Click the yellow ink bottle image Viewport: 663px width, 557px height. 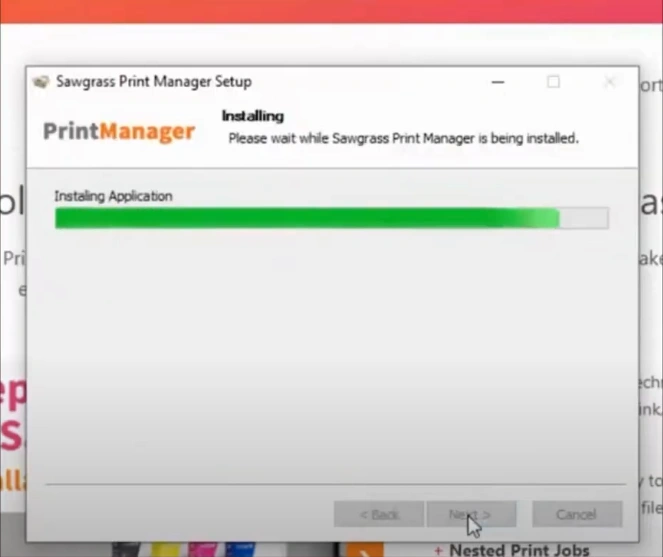pos(172,549)
